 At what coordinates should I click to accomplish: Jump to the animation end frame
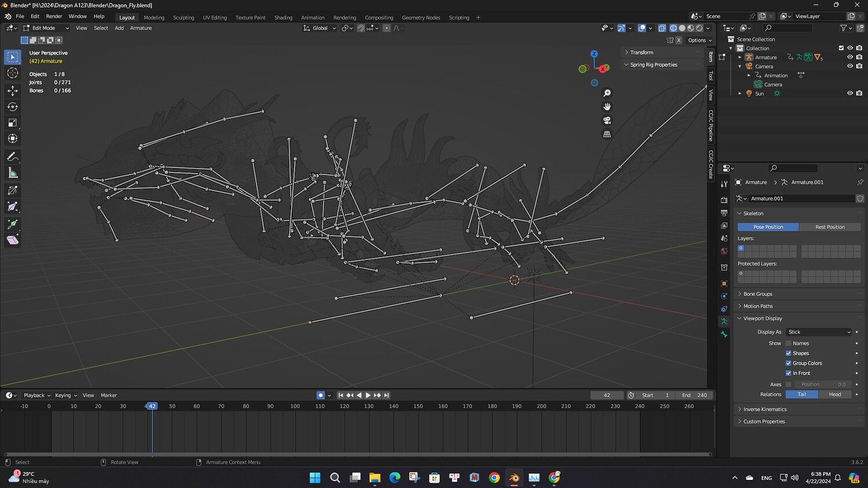coord(387,395)
